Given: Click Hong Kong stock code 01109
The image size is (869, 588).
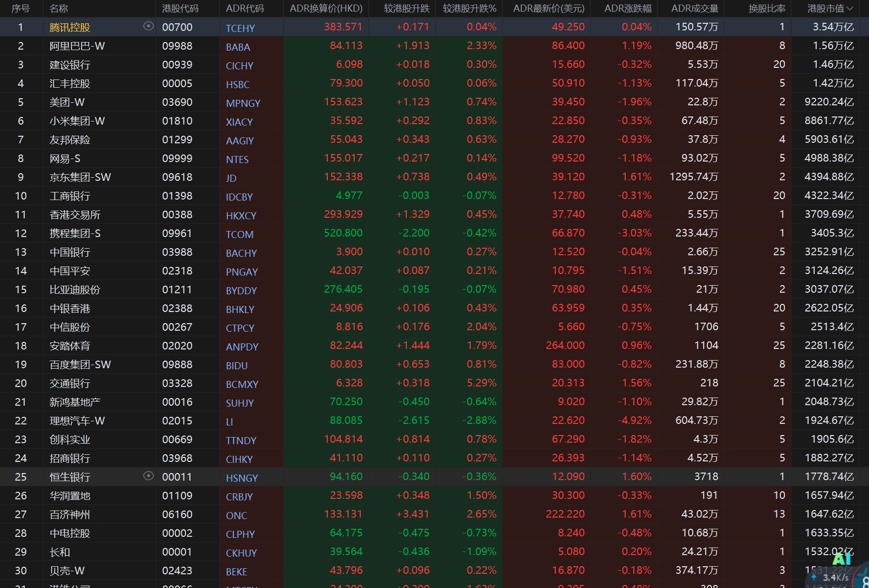Looking at the screenshot, I should (x=177, y=496).
